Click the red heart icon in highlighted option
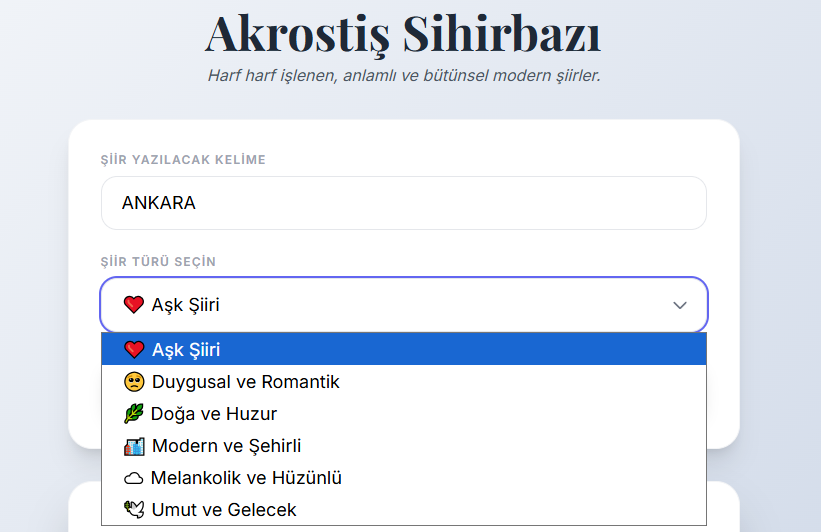 (x=134, y=349)
